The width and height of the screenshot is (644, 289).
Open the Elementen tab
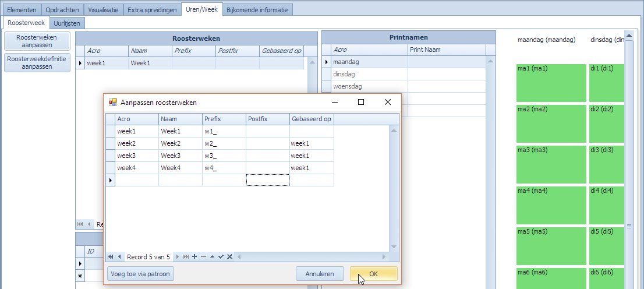pyautogui.click(x=22, y=9)
